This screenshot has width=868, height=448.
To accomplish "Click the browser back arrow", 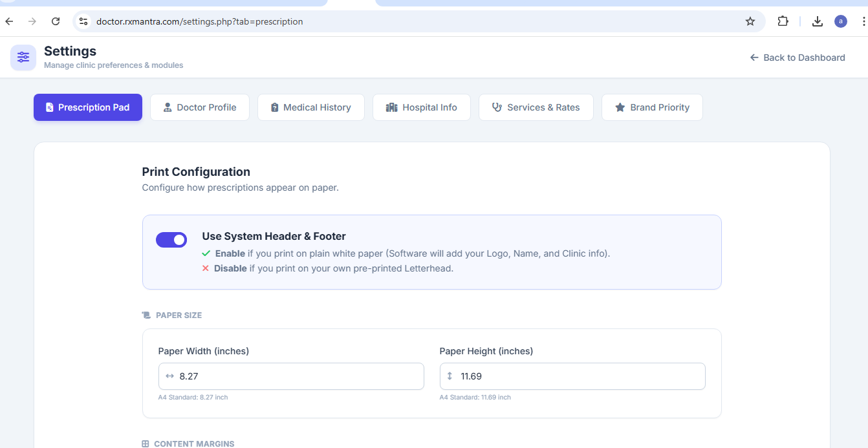I will coord(9,21).
